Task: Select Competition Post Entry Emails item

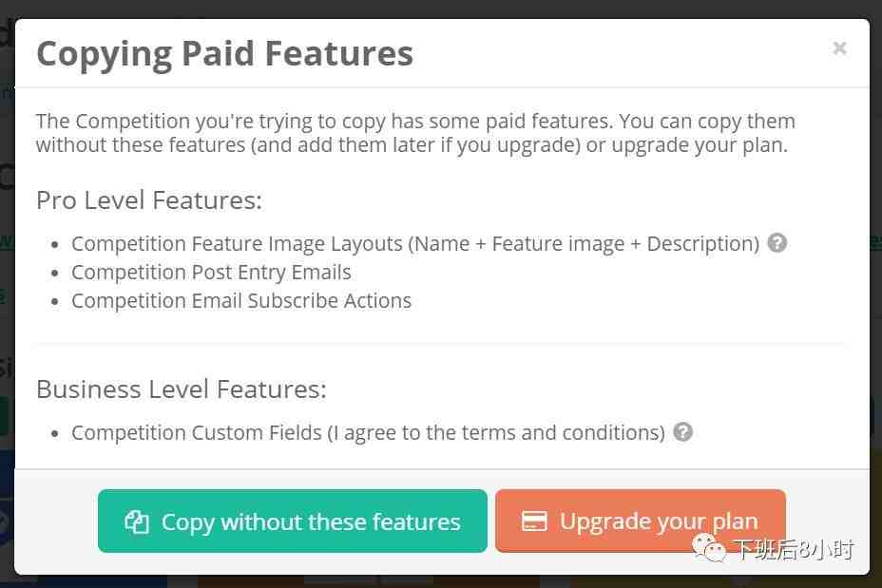Action: pyautogui.click(x=211, y=272)
